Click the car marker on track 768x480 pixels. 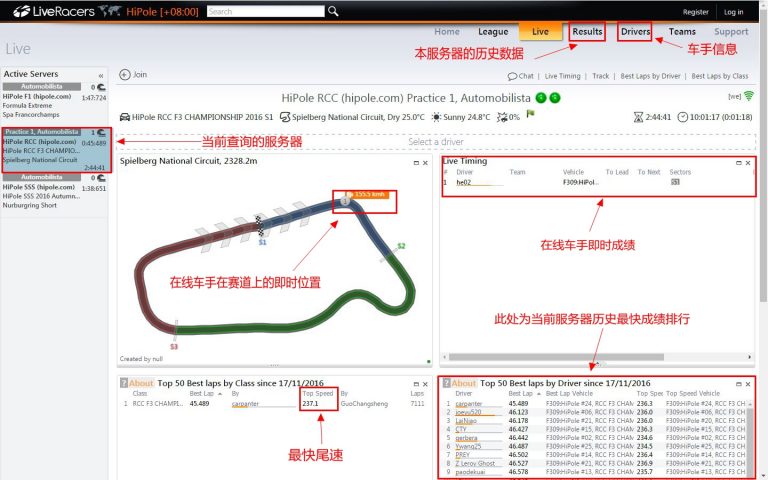(x=345, y=201)
